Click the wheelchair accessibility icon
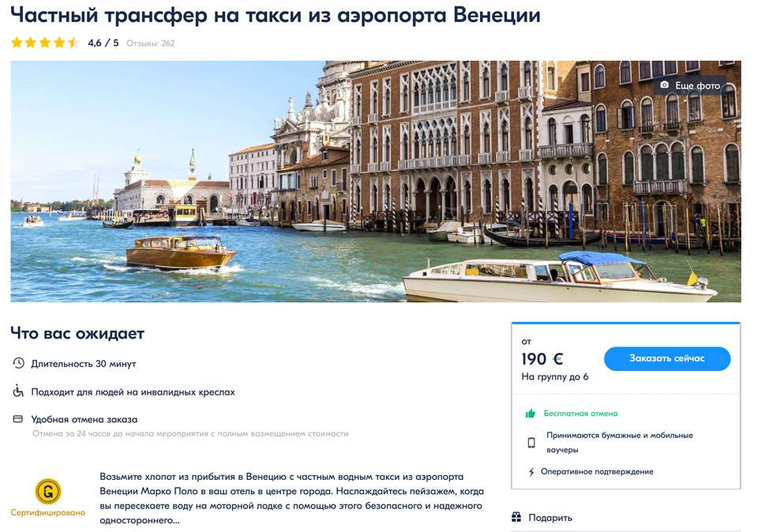758x532 pixels. (x=18, y=392)
